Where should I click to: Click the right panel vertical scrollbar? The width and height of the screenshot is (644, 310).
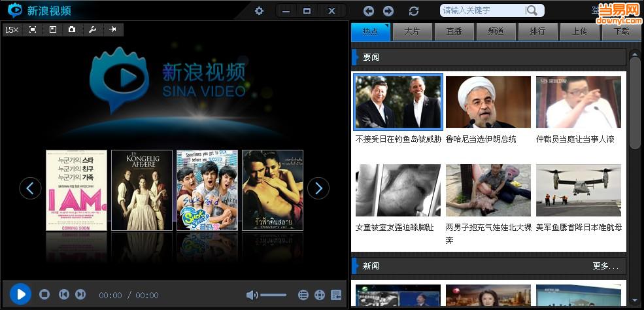(x=635, y=103)
